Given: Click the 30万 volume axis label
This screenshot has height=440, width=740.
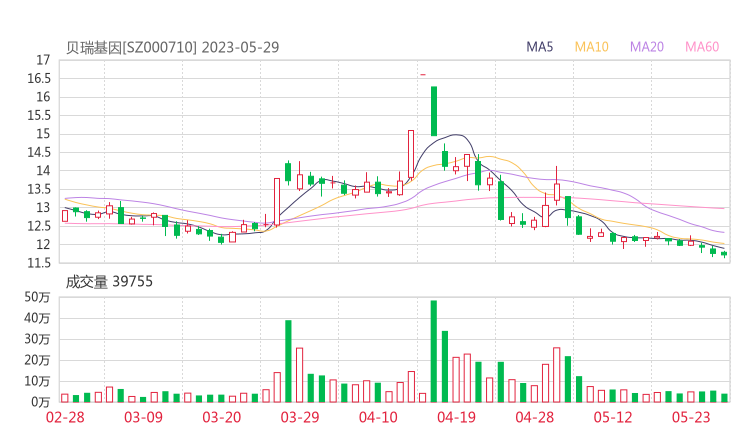Looking at the screenshot, I should click(x=37, y=339).
